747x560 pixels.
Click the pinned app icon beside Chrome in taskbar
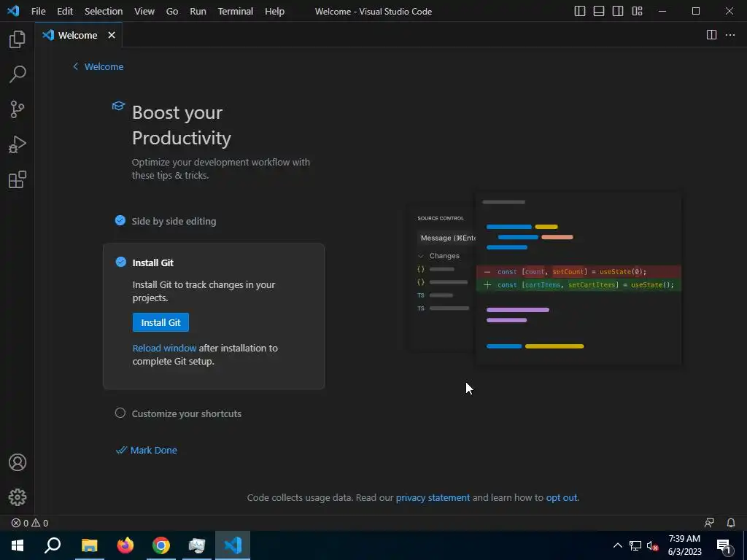pos(197,545)
